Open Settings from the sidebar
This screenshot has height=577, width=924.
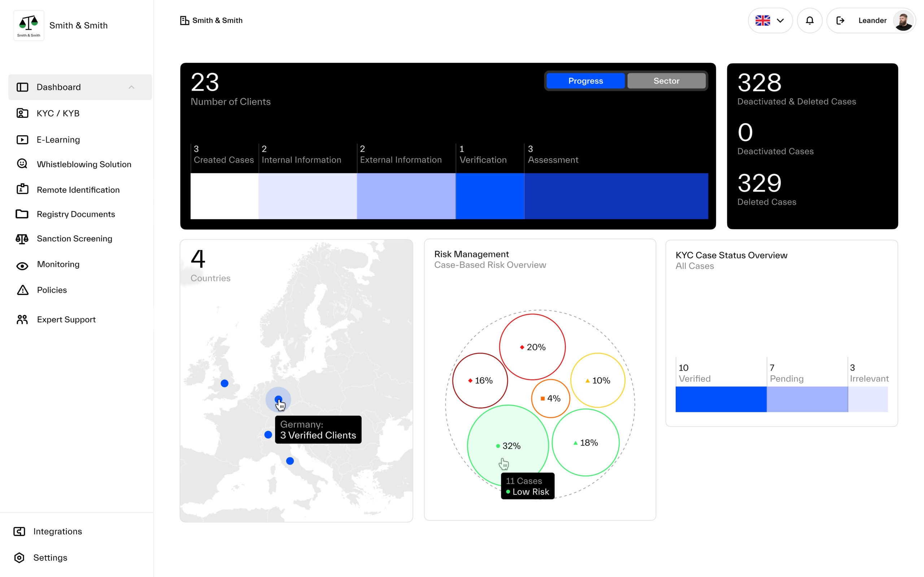50,558
